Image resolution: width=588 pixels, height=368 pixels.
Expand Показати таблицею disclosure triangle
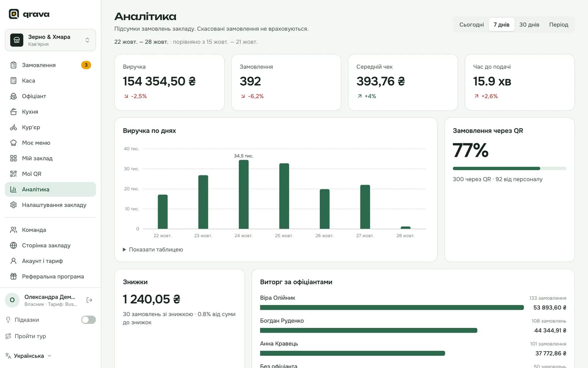[x=124, y=250]
